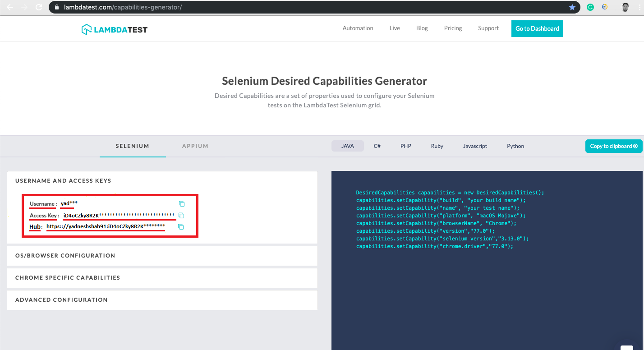Viewport: 644px width, 350px height.
Task: Collapse Username and Access Keys section
Action: pyautogui.click(x=63, y=181)
